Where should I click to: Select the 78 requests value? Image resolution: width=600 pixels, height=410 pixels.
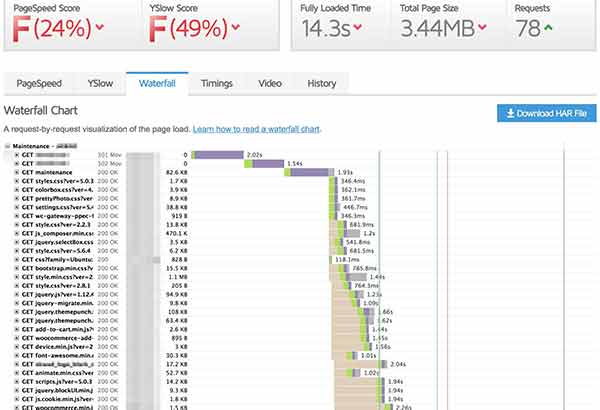click(528, 29)
